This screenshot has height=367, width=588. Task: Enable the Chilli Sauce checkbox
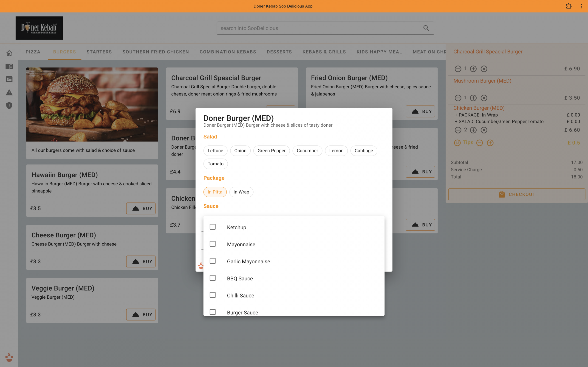pos(213,295)
